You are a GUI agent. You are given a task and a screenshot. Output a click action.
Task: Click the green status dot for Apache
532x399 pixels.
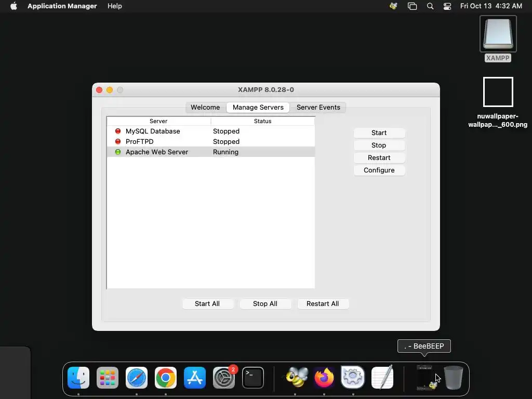coord(118,152)
